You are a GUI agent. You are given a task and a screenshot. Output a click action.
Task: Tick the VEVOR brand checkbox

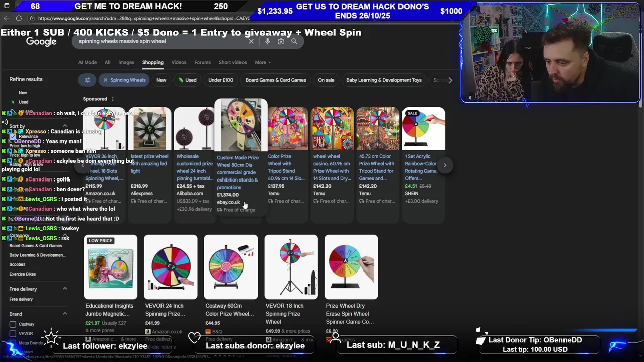(x=13, y=334)
